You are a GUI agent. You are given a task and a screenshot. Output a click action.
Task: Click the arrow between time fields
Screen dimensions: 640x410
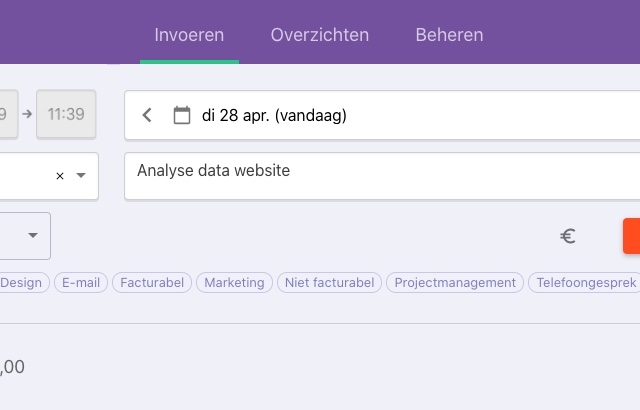tap(27, 114)
